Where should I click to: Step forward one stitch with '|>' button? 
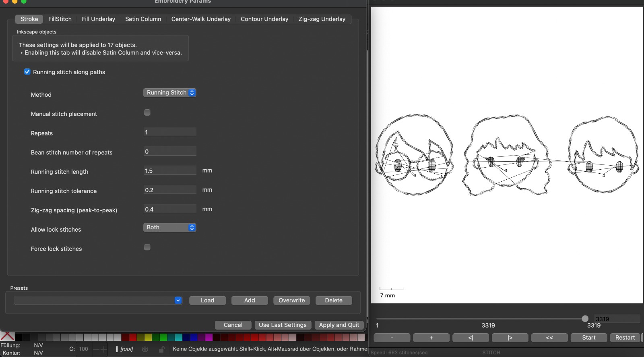point(510,338)
